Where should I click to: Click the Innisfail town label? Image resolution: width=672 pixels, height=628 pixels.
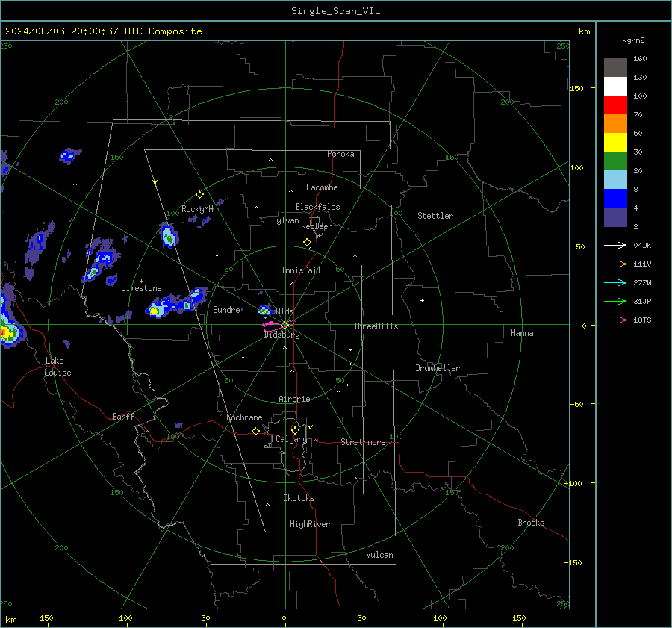pyautogui.click(x=301, y=270)
